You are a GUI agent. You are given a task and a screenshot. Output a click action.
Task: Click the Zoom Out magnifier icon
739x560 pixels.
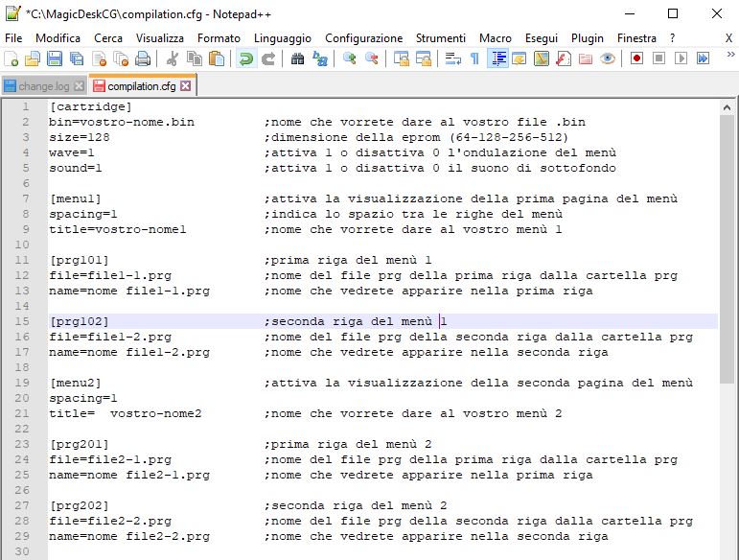click(371, 58)
